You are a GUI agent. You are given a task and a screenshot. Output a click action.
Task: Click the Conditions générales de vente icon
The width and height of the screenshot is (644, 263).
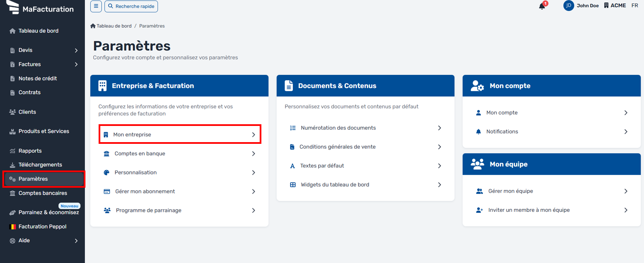[x=292, y=147]
